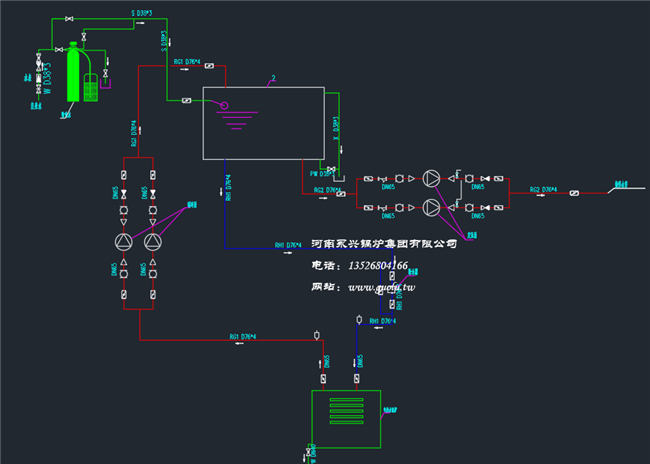The height and width of the screenshot is (464, 650).
Task: Select the "S D38*3" label at the top
Action: [142, 13]
